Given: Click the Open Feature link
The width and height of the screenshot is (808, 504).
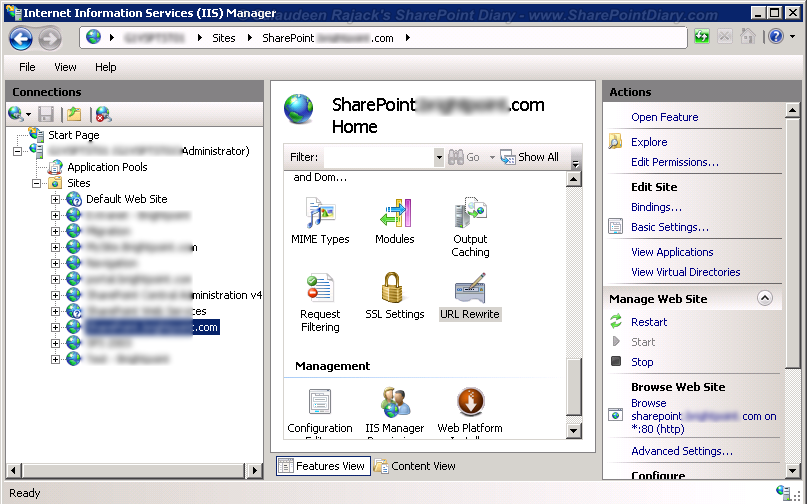Looking at the screenshot, I should [x=665, y=117].
